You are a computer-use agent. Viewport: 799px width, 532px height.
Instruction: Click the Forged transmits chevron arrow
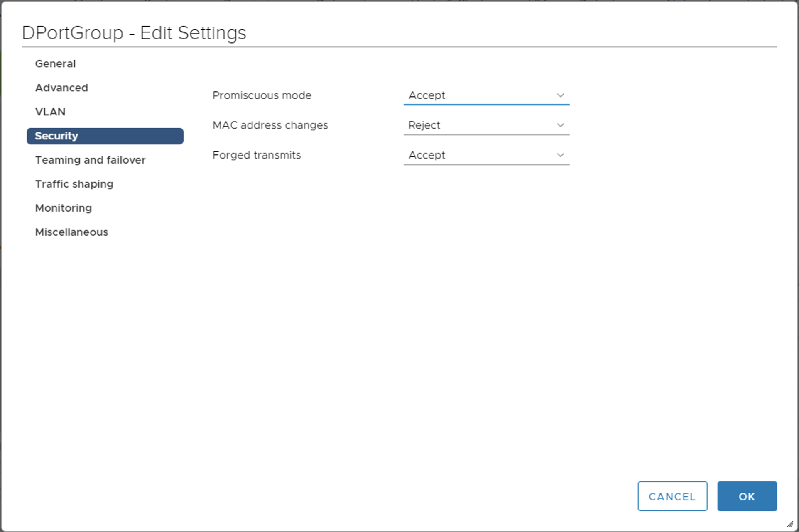[x=561, y=155]
